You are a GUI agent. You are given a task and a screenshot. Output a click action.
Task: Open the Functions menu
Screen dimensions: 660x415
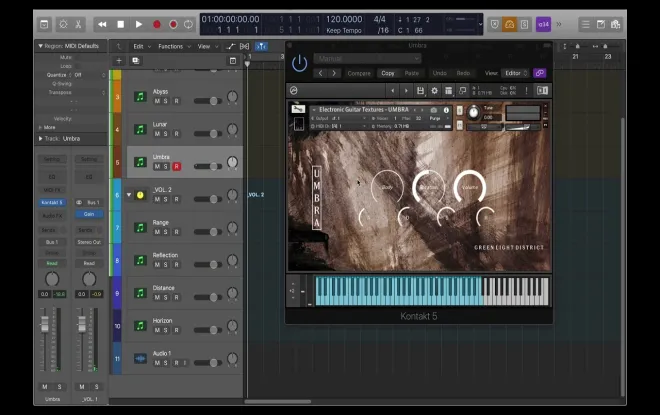(174, 46)
